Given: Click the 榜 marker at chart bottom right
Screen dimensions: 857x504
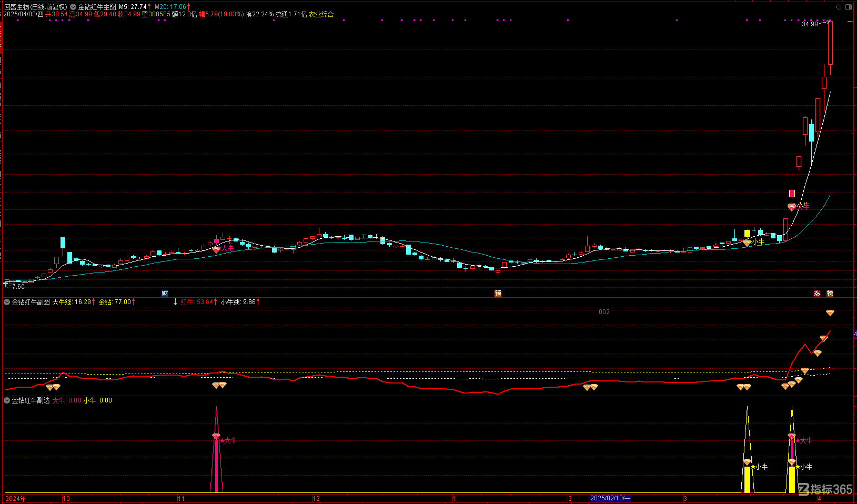Looking at the screenshot, I should (x=830, y=293).
